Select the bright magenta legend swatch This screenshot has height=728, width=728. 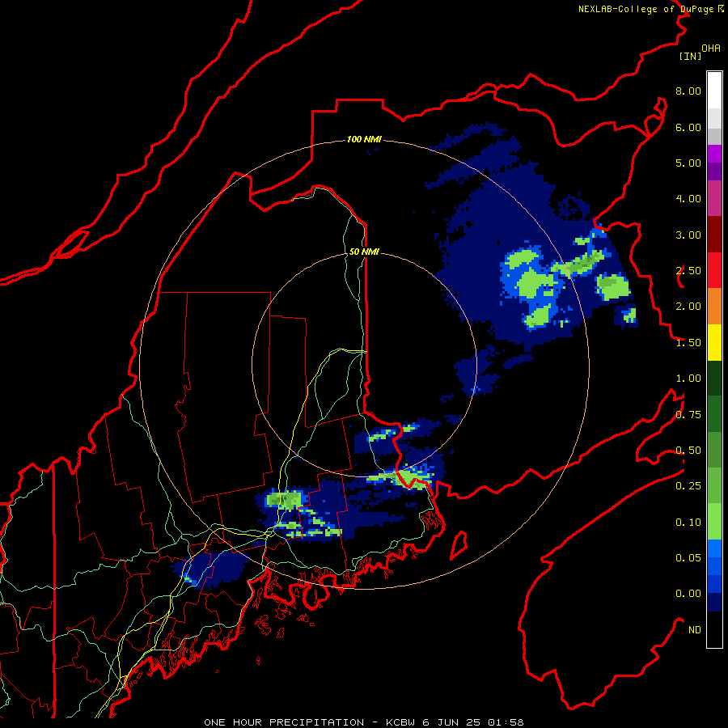714,154
